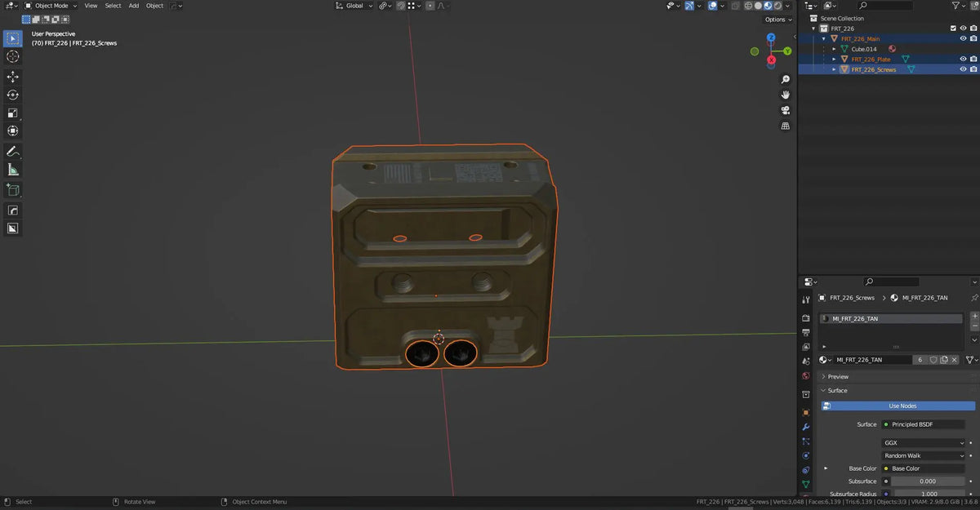Image resolution: width=980 pixels, height=510 pixels.
Task: Select the Scale tool
Action: (13, 113)
